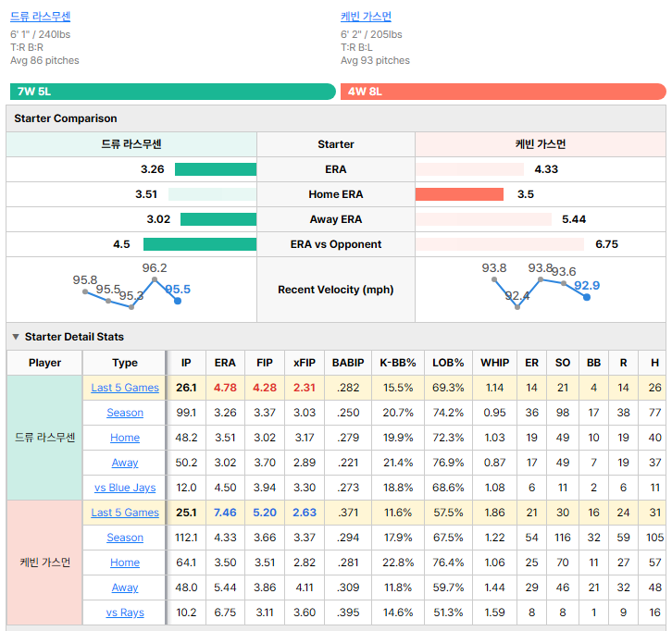Click the Avg 93 pitches text
Image resolution: width=672 pixels, height=631 pixels.
point(375,60)
